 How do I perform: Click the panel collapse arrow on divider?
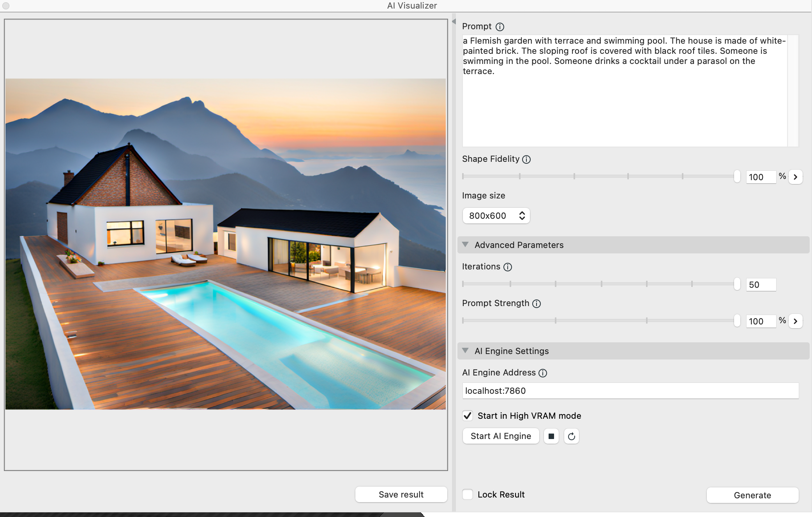[454, 22]
